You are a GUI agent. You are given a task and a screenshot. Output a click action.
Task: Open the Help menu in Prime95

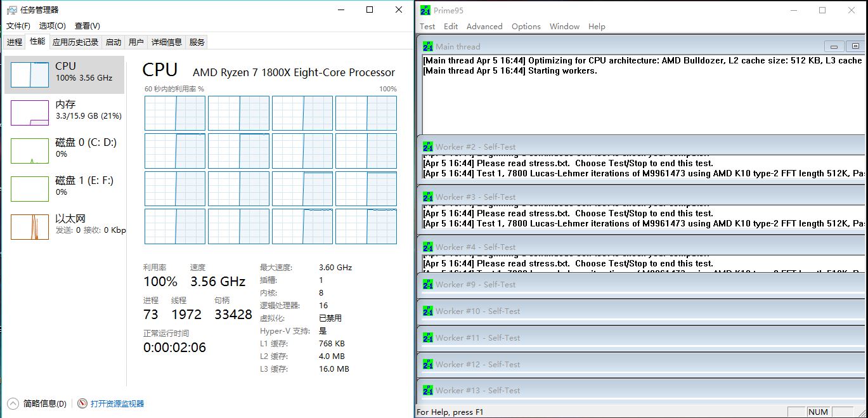tap(597, 27)
